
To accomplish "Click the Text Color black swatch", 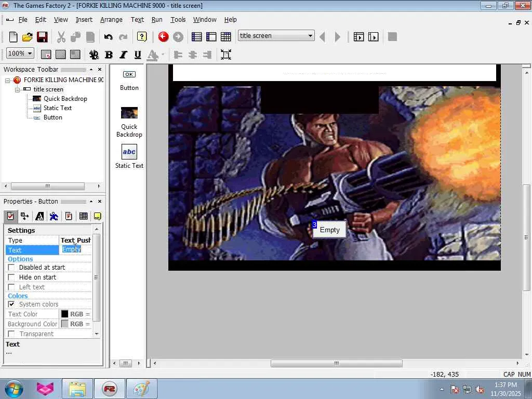I will (64, 314).
